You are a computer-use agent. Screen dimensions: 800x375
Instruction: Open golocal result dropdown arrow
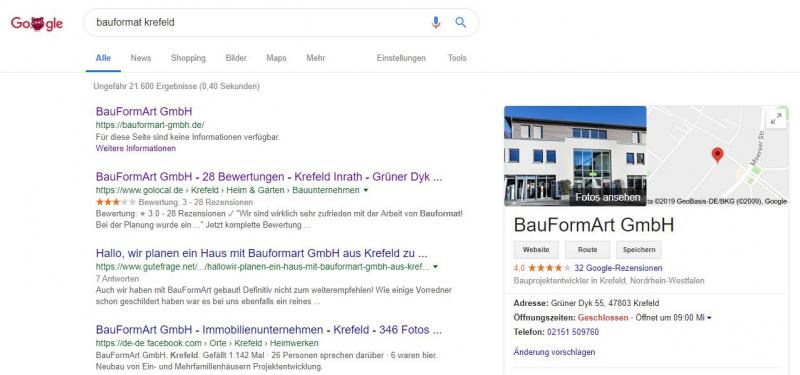click(365, 190)
